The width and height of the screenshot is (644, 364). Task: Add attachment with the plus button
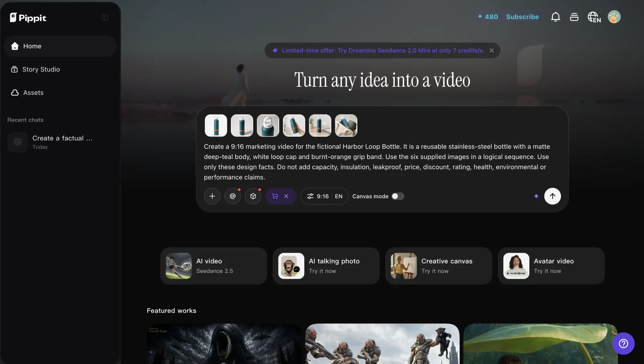[x=212, y=196]
